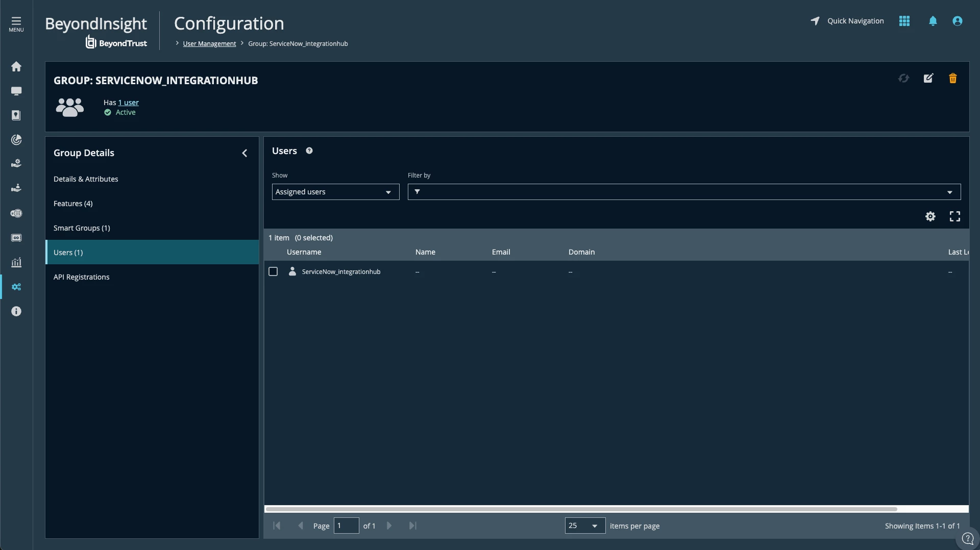Go to last page
The image size is (980, 550).
point(413,526)
